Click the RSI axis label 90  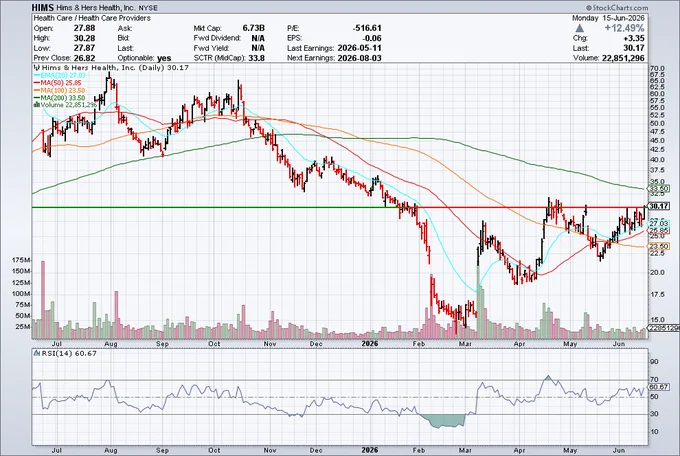[654, 361]
